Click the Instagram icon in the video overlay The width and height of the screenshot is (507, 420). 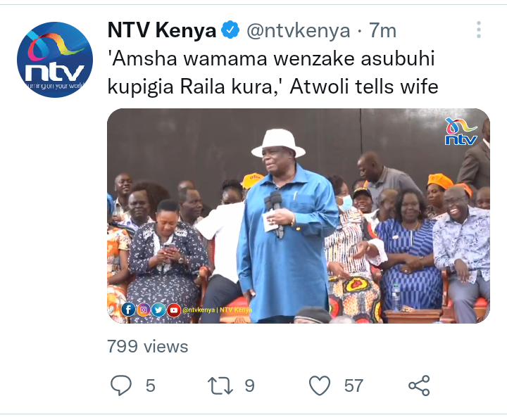point(144,310)
